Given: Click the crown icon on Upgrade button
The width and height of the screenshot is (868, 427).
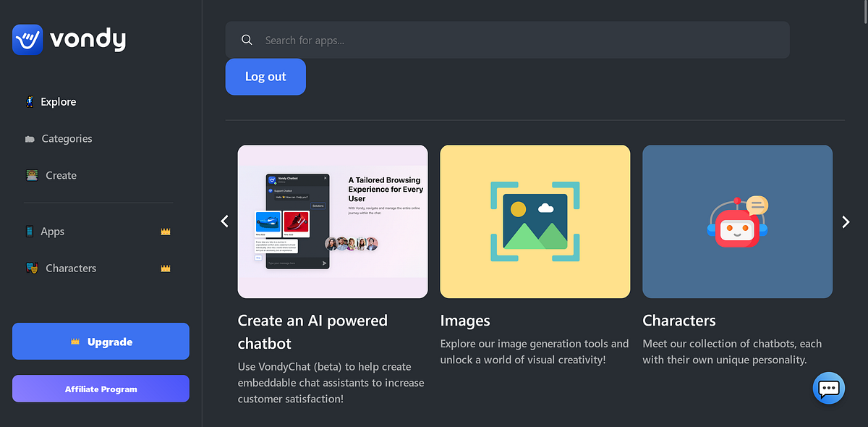Looking at the screenshot, I should [x=75, y=341].
